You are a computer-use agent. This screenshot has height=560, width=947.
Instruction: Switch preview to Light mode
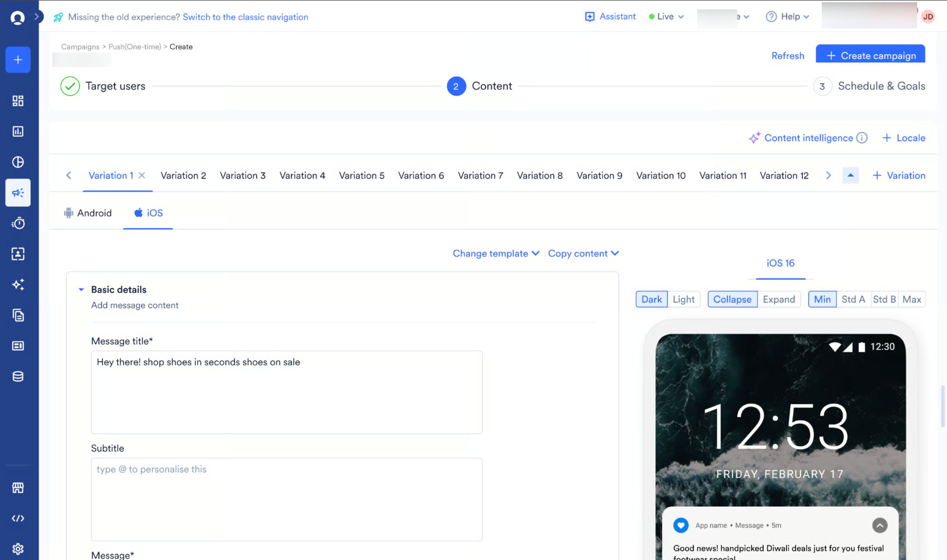684,299
